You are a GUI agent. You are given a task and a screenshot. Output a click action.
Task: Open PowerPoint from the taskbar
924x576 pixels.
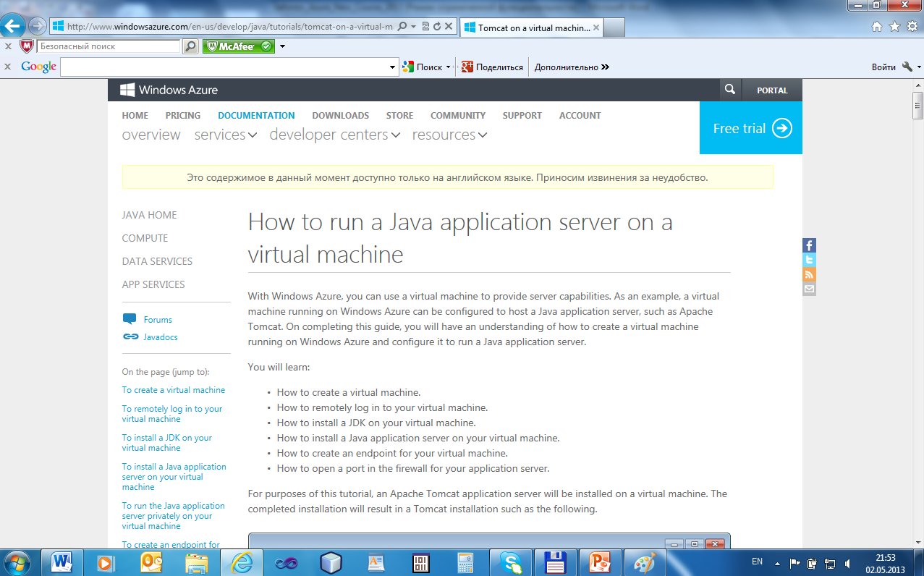[600, 562]
